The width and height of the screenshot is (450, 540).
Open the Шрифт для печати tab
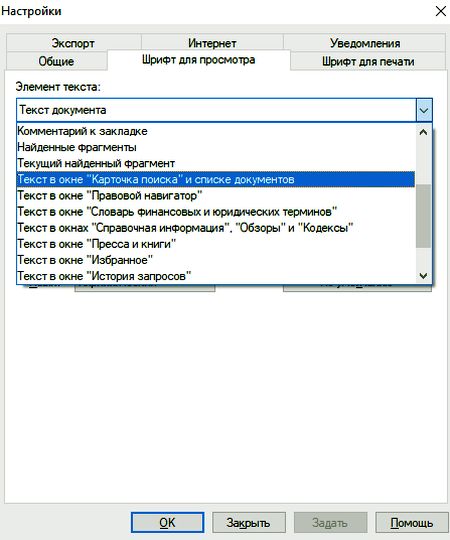[x=368, y=61]
